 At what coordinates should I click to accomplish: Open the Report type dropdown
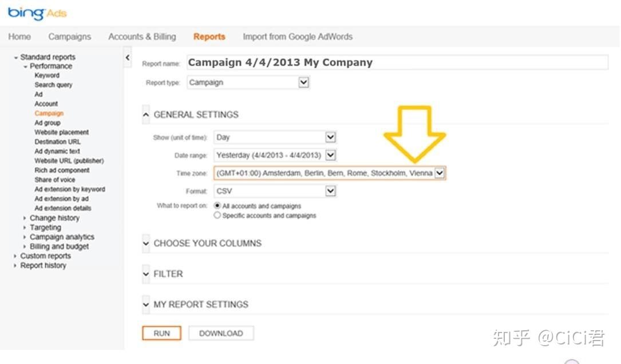(303, 82)
